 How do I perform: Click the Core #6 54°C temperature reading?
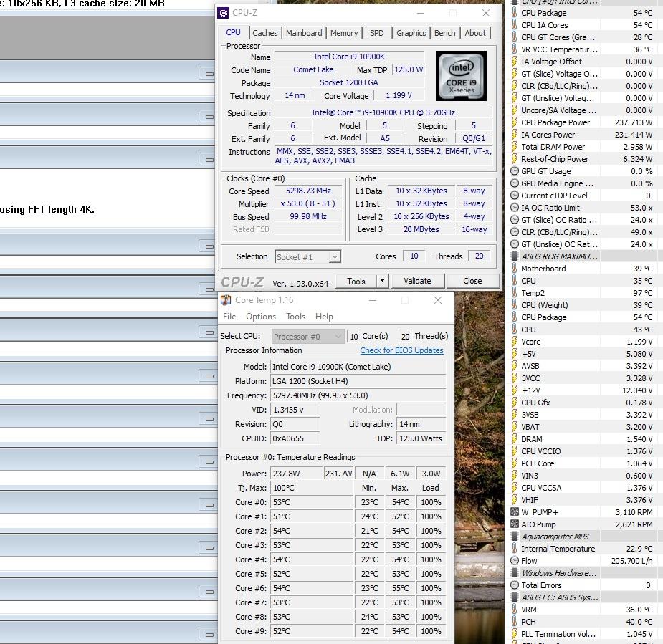click(311, 588)
